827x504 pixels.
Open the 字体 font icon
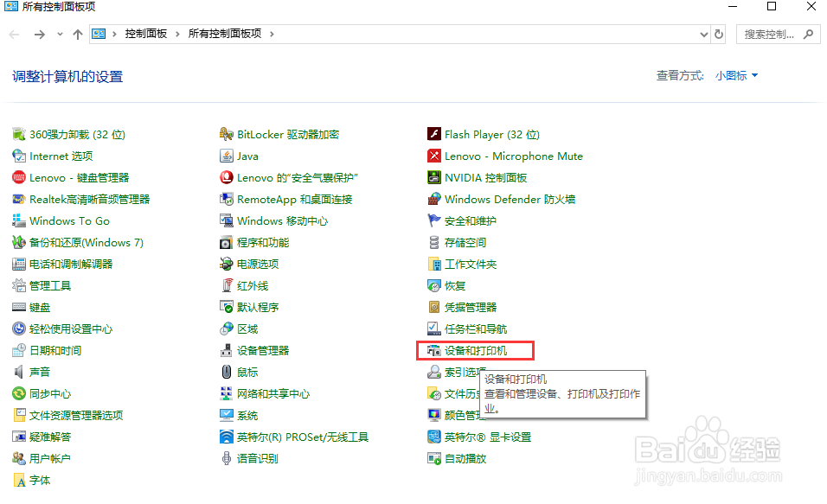pyautogui.click(x=19, y=481)
